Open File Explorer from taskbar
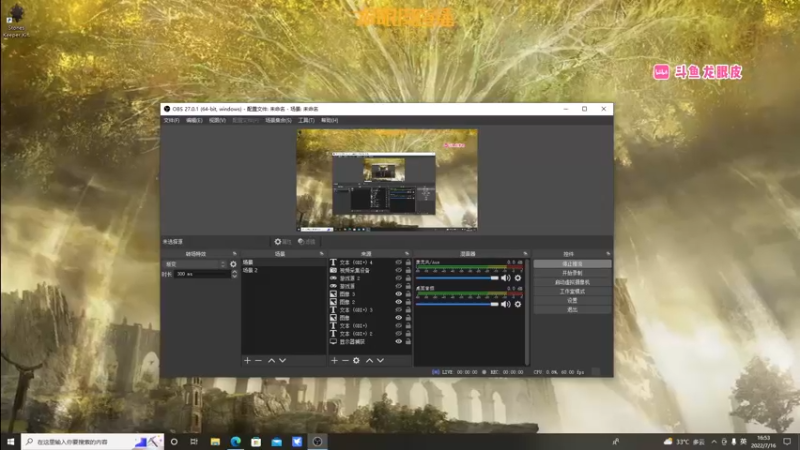Viewport: 800px width, 450px height. [x=215, y=442]
